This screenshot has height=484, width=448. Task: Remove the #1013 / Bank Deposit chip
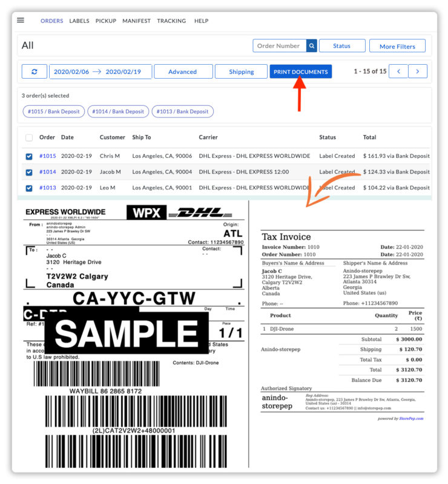coord(183,111)
